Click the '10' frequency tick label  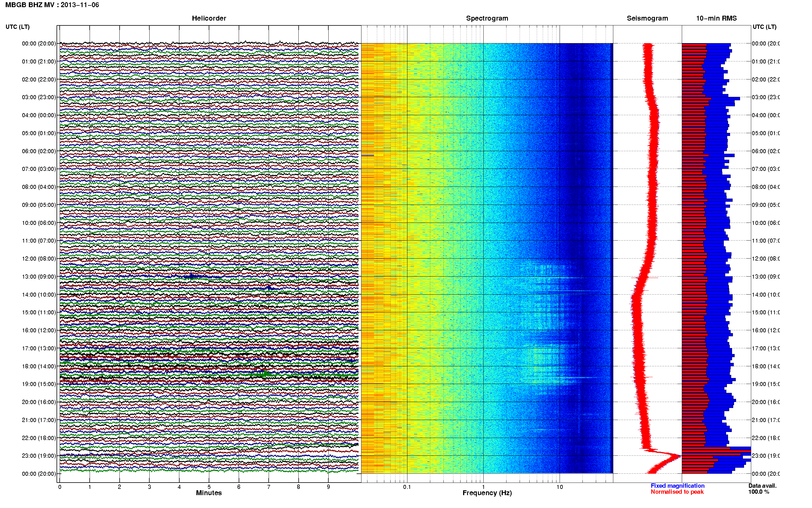pos(560,487)
